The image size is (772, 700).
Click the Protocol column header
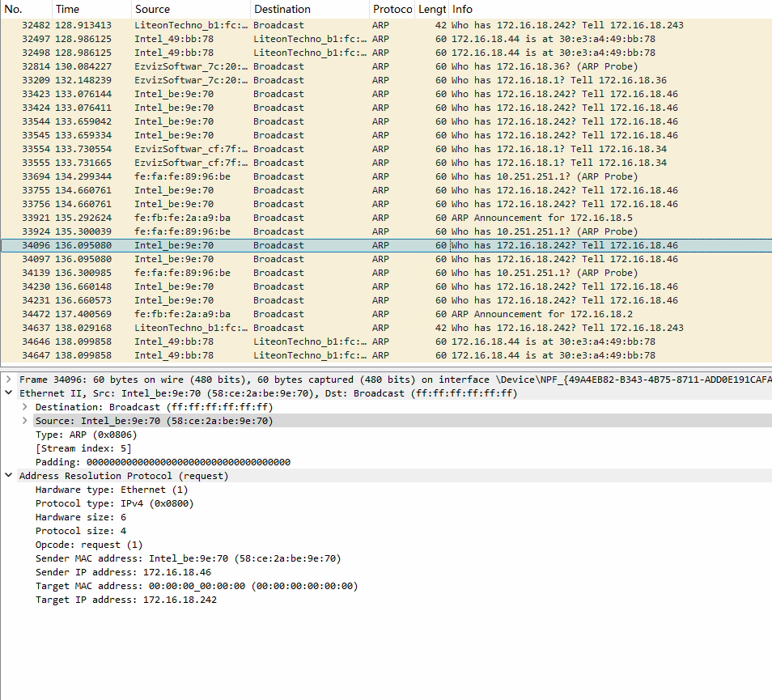click(x=392, y=9)
